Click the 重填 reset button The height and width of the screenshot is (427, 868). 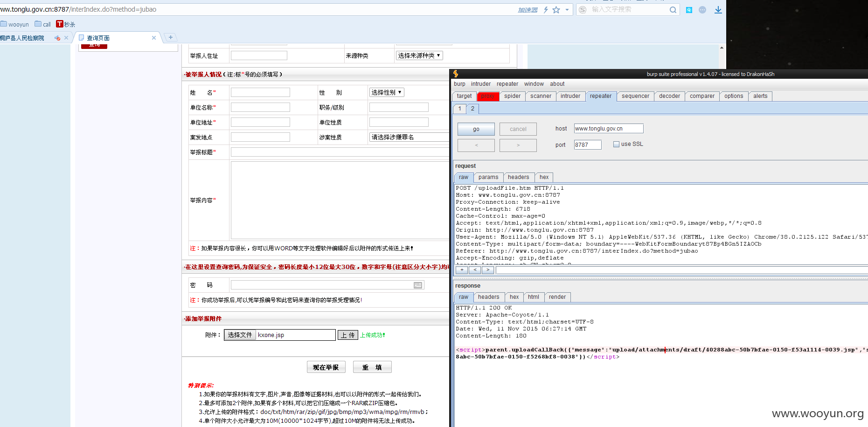372,367
